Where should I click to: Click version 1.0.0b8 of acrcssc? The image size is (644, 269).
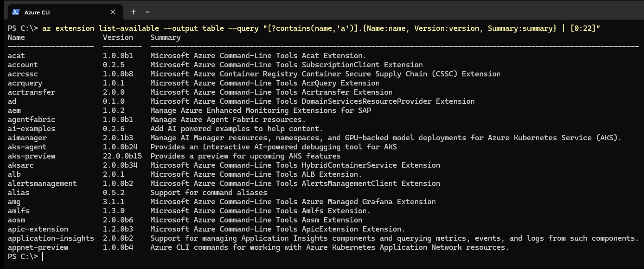118,74
